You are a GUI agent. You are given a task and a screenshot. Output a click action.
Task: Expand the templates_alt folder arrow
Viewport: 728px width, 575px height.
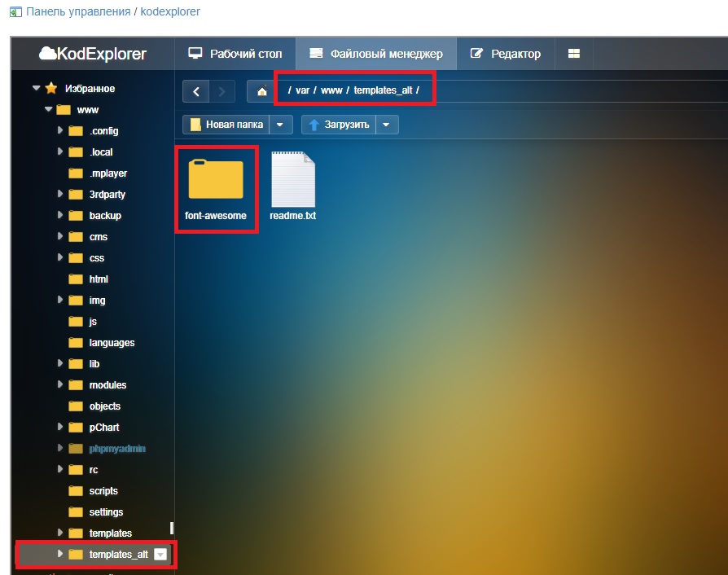coord(60,554)
